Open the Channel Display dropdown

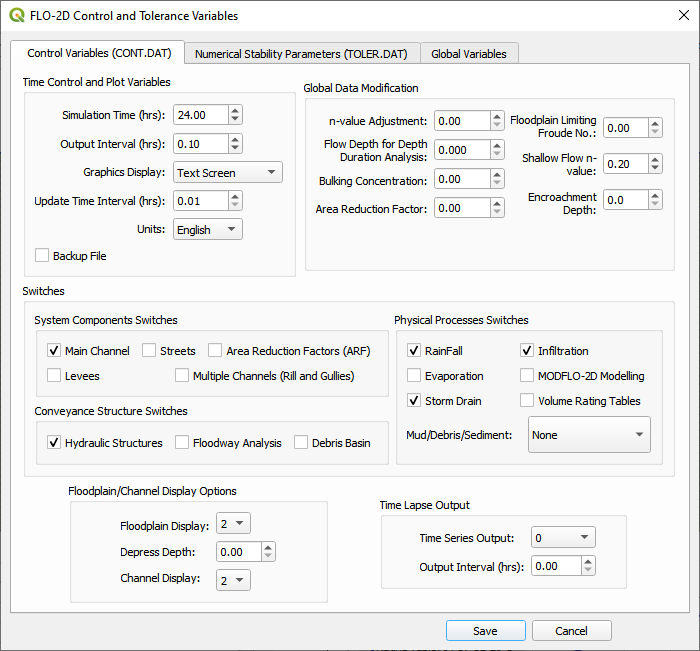(233, 580)
